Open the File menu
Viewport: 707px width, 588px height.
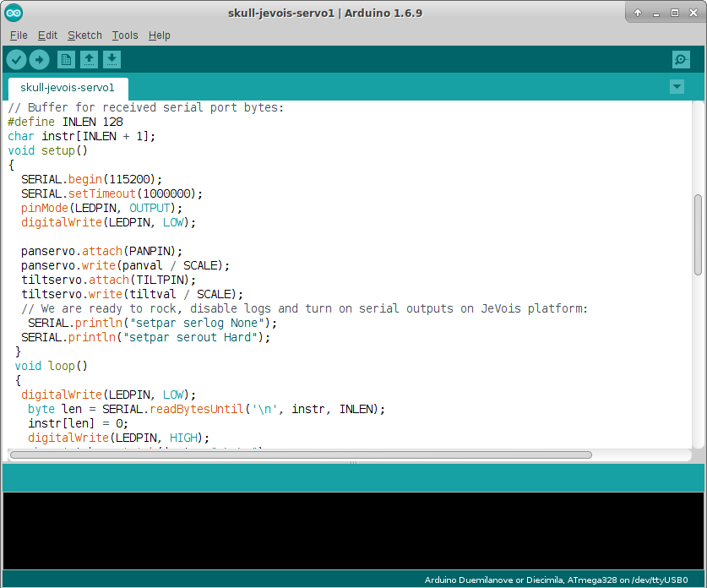[19, 35]
